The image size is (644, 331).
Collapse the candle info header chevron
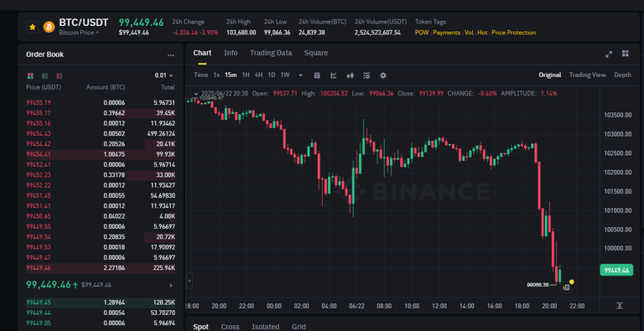196,94
